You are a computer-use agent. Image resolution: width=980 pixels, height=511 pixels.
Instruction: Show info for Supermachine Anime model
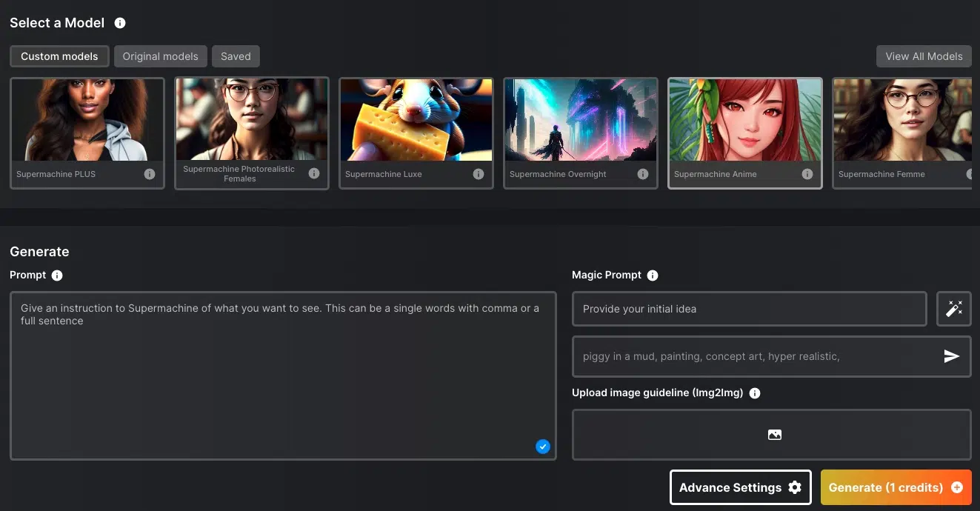coord(807,174)
